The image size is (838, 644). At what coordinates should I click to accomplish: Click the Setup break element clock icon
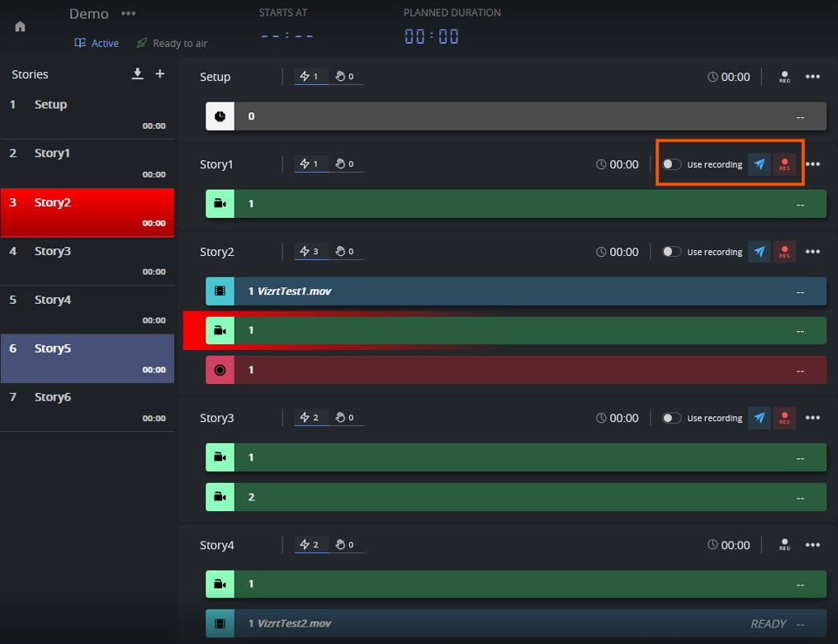(x=220, y=116)
